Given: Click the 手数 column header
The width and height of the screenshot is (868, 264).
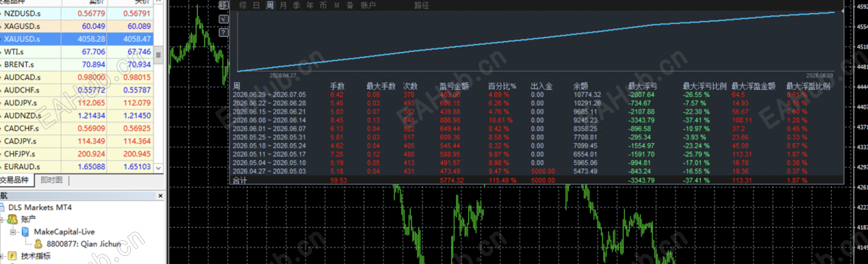Looking at the screenshot, I should pos(337,86).
